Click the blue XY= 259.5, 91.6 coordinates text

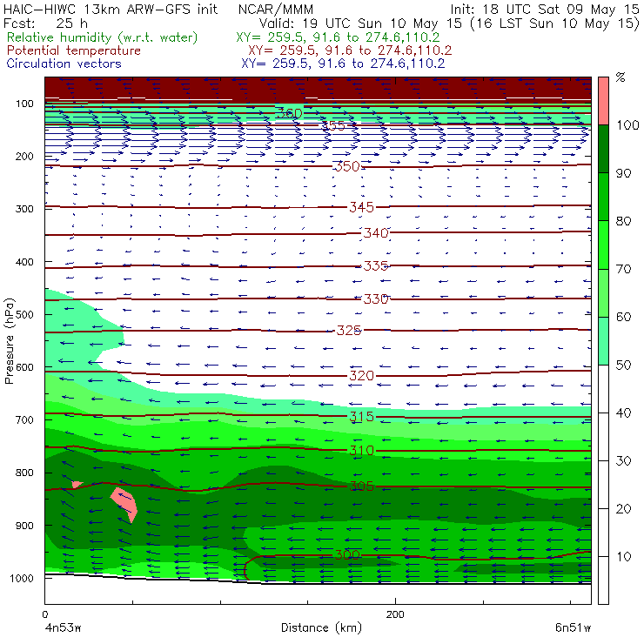click(x=343, y=64)
